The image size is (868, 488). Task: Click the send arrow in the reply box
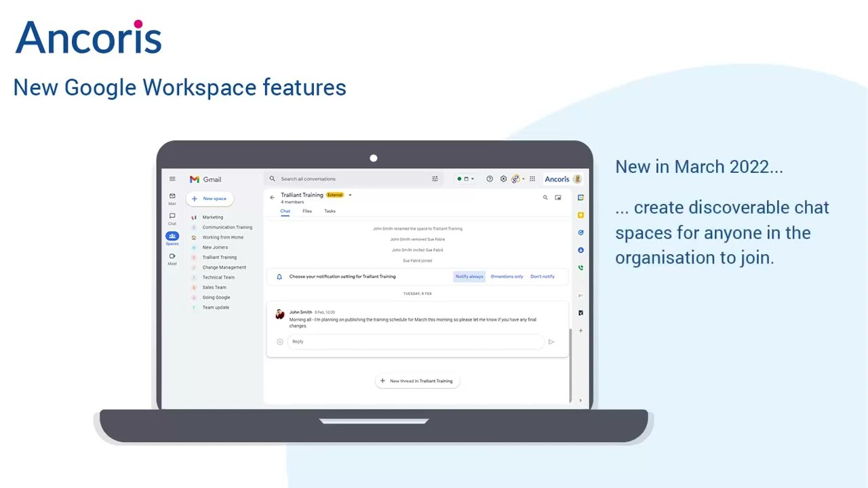point(551,342)
